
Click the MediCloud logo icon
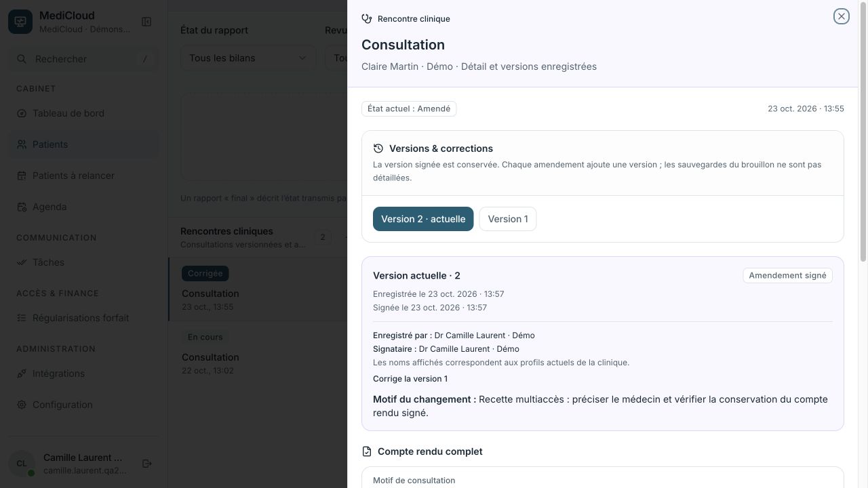click(x=20, y=22)
